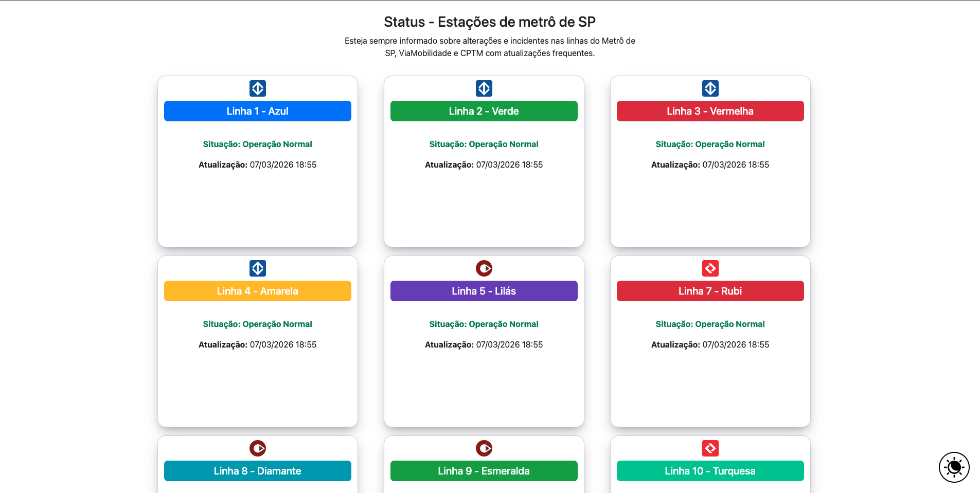Select the Linha 4 - Amarela header
This screenshot has height=493, width=980.
point(257,290)
